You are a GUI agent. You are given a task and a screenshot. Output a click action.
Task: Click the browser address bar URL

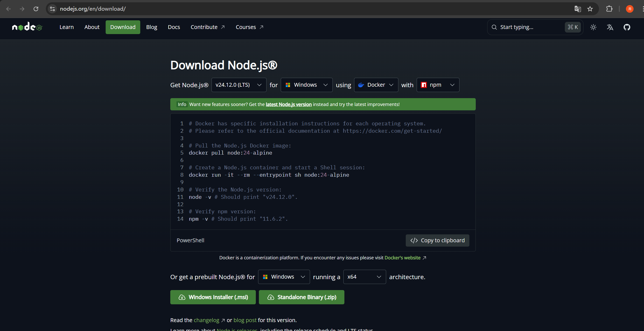(x=93, y=9)
